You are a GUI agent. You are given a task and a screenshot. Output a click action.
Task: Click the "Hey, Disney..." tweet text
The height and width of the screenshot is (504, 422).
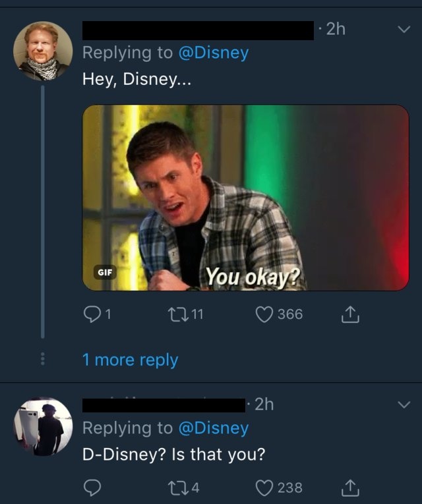pyautogui.click(x=135, y=79)
